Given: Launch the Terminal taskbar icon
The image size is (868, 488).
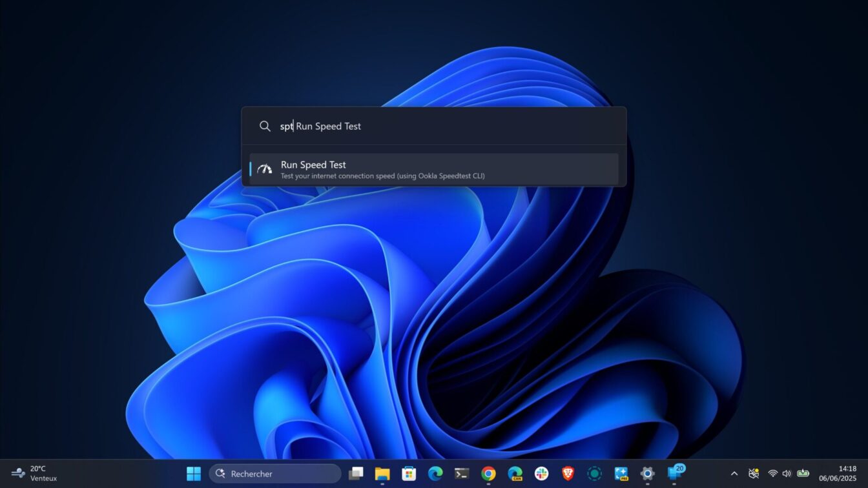Looking at the screenshot, I should (462, 474).
